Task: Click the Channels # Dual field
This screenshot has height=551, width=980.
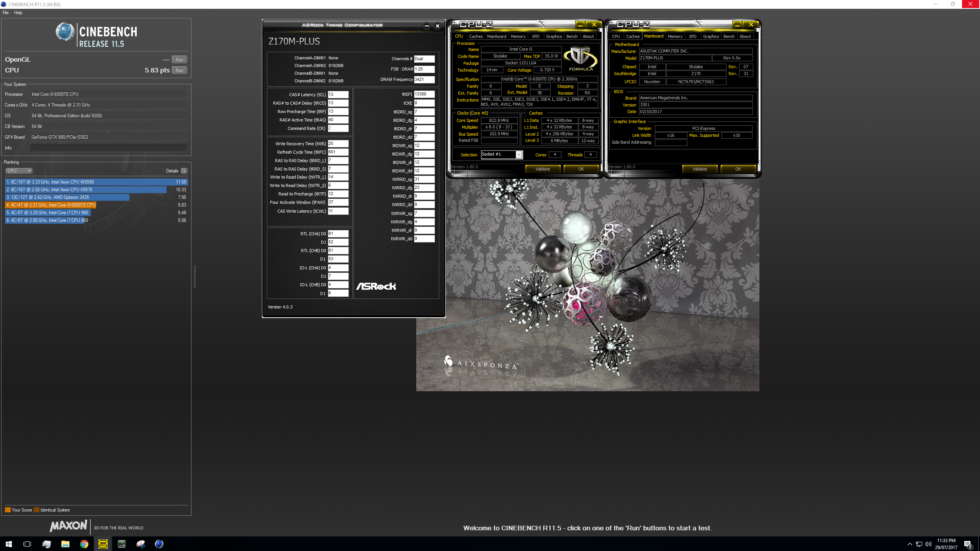Action: click(424, 59)
